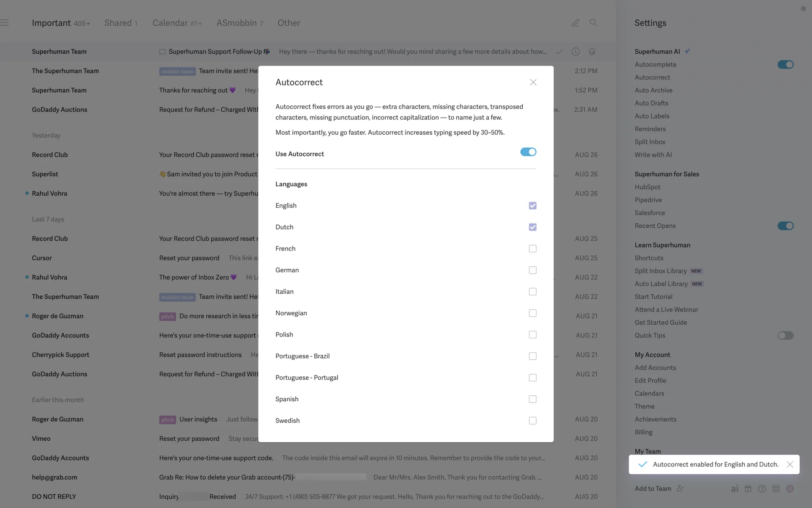Image resolution: width=812 pixels, height=508 pixels.
Task: Disable the Use Autocorrect toggle
Action: coord(528,152)
